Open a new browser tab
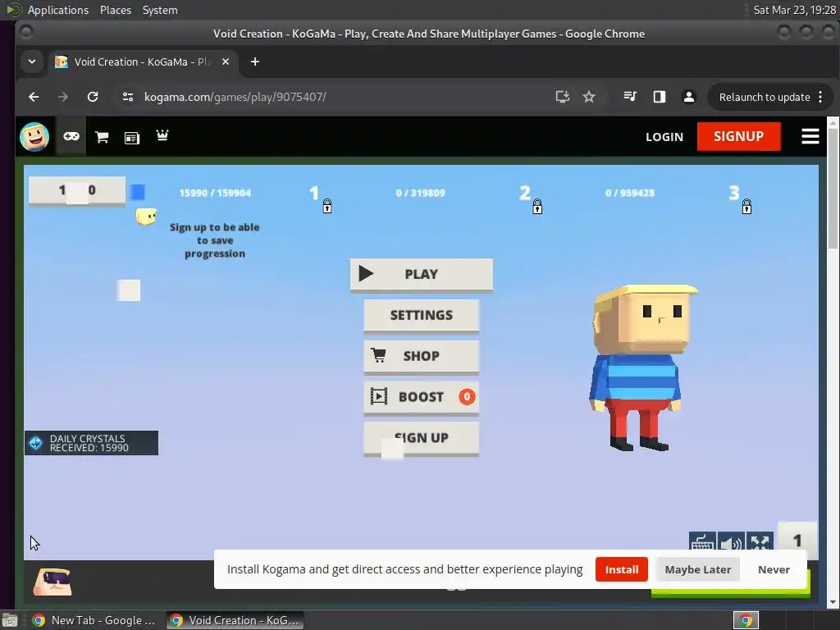Image resolution: width=840 pixels, height=630 pixels. 255,62
